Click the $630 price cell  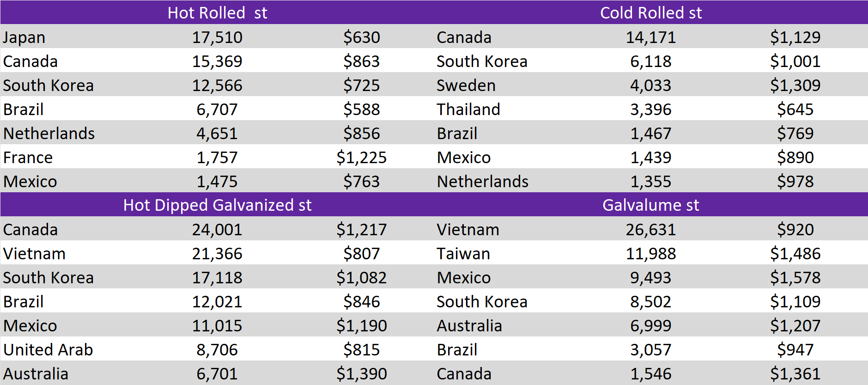(361, 37)
